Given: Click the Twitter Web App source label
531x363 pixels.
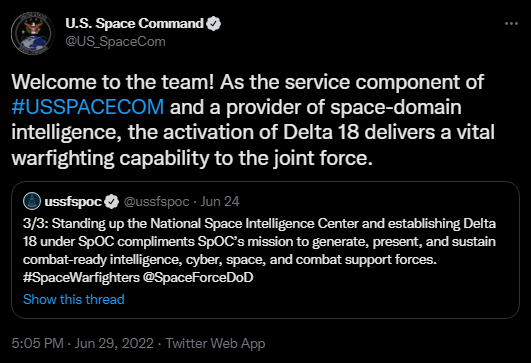Looking at the screenshot, I should pyautogui.click(x=215, y=343).
